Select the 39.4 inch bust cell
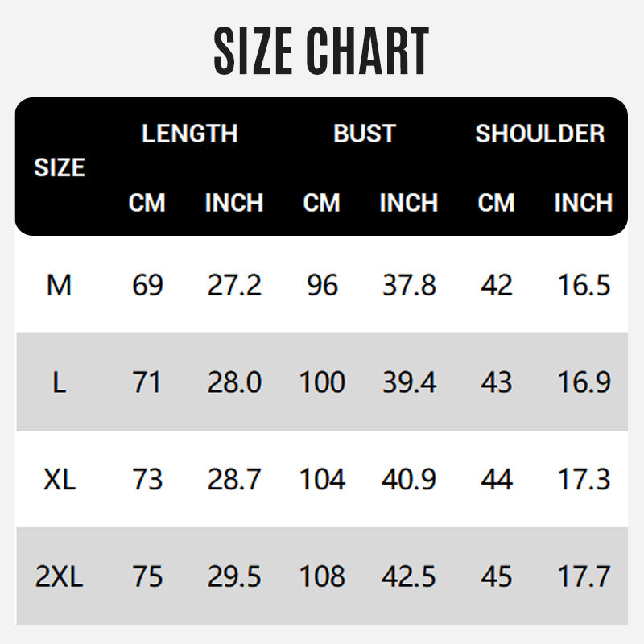The image size is (644, 644). tap(409, 382)
